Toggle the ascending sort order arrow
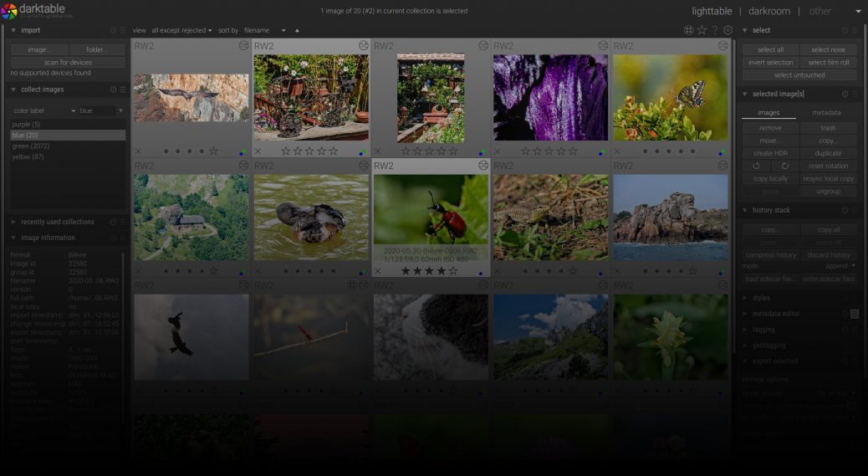This screenshot has width=868, height=476. coord(296,30)
